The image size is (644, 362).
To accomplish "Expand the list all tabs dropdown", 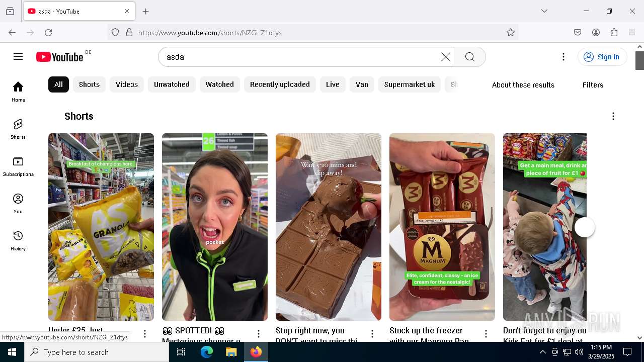I will point(544,11).
